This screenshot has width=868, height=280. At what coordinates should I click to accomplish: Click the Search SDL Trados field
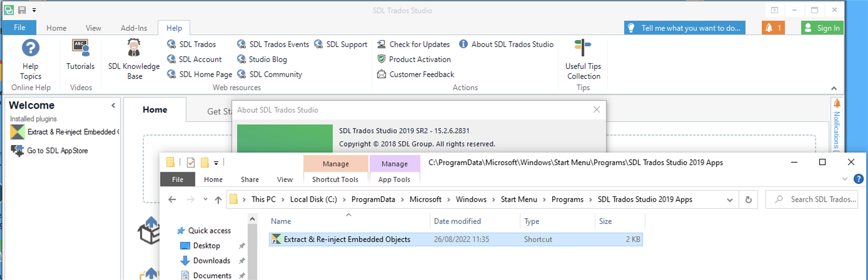tap(812, 199)
